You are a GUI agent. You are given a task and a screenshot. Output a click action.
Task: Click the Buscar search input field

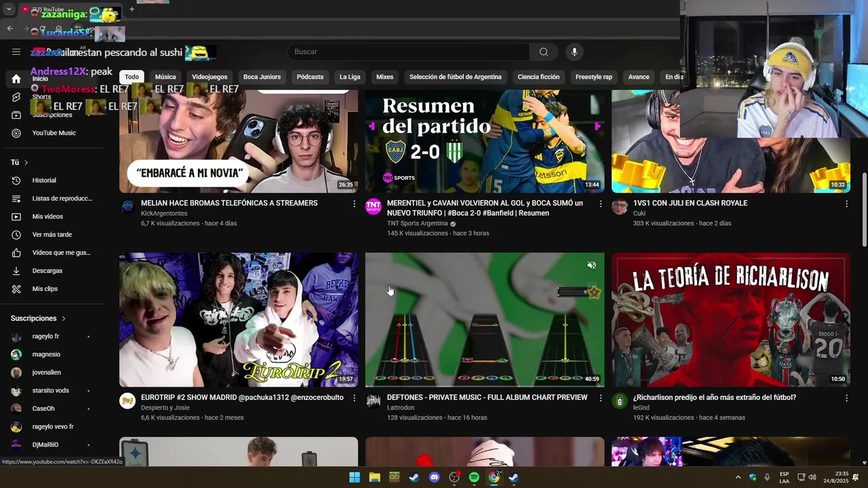[408, 52]
